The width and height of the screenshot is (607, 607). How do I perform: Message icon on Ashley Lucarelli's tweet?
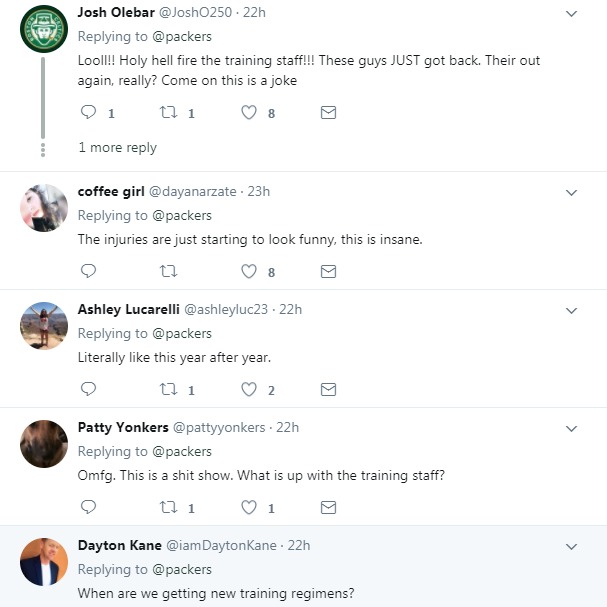(328, 389)
